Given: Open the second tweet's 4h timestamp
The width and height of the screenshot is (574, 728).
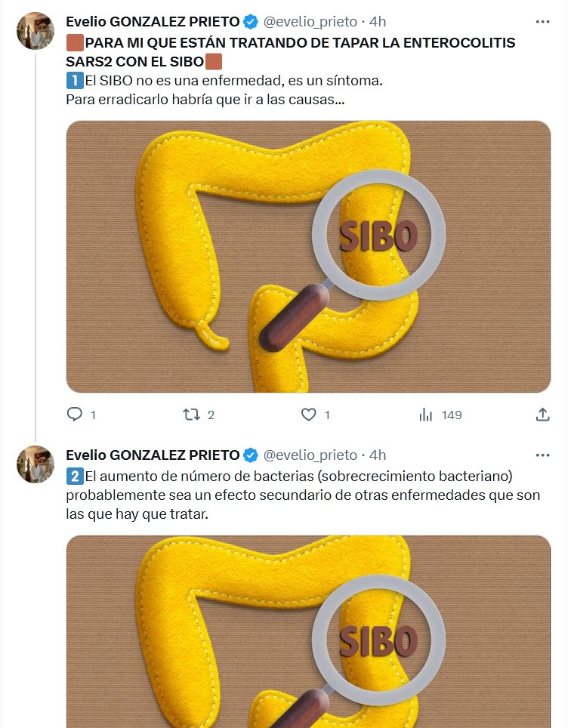Looking at the screenshot, I should [x=378, y=455].
